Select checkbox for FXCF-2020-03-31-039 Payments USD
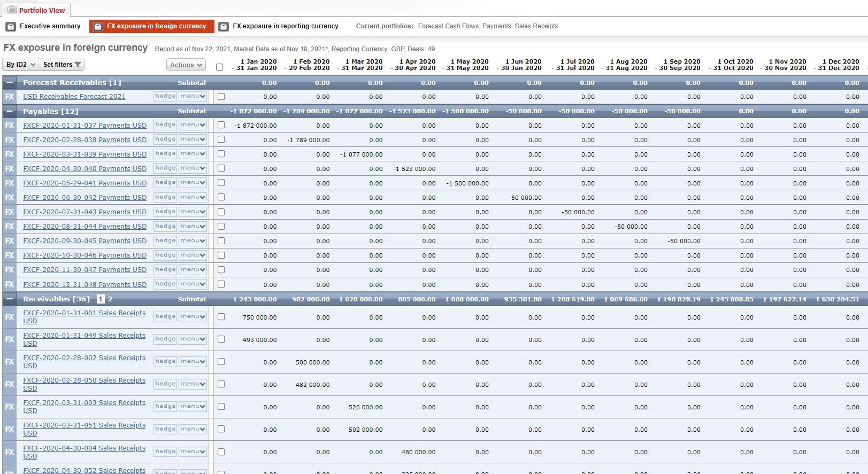This screenshot has width=868, height=474. tap(221, 154)
